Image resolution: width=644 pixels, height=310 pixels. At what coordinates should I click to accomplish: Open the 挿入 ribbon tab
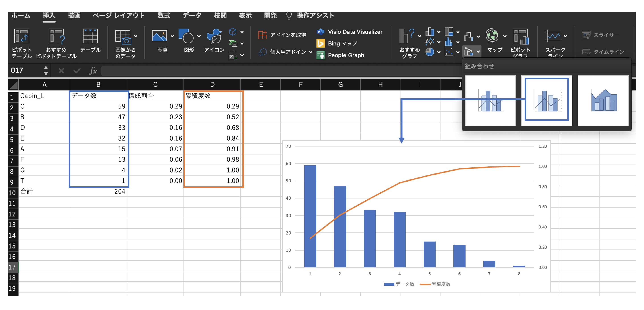[x=49, y=16]
